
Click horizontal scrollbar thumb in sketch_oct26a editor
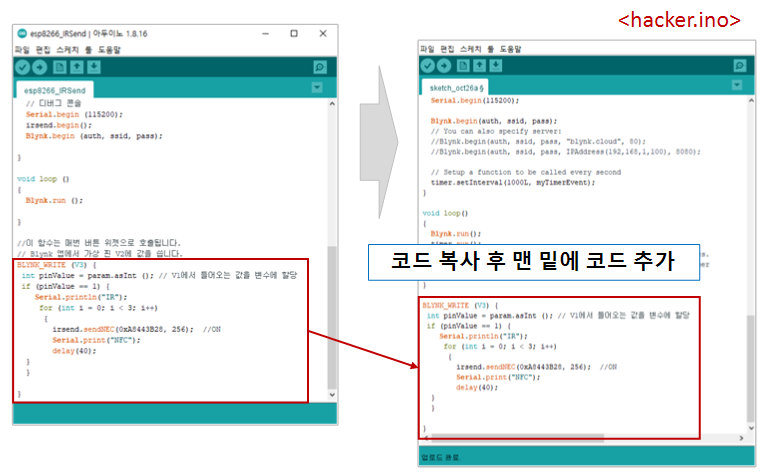pos(518,437)
